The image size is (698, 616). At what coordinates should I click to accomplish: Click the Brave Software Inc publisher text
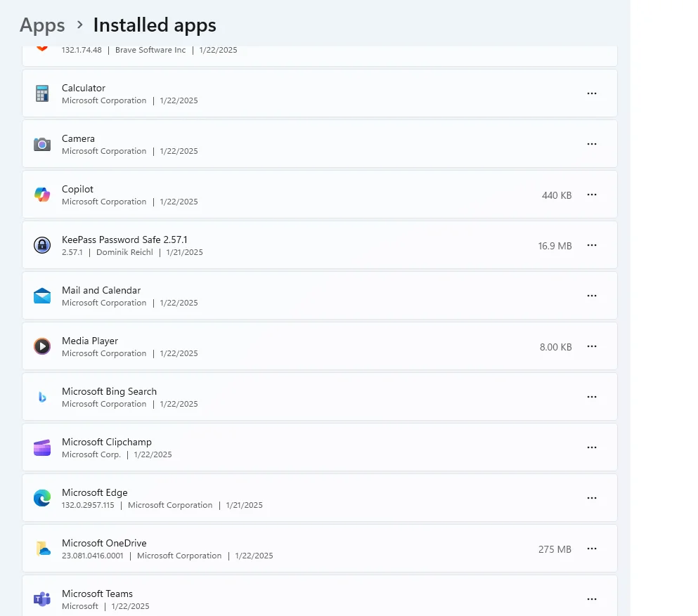pyautogui.click(x=150, y=50)
